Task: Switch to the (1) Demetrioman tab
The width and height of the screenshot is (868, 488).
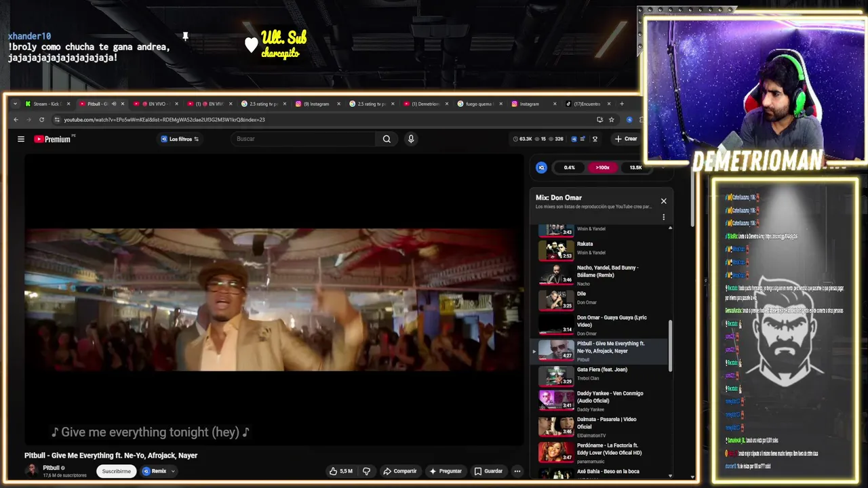Action: [x=424, y=104]
